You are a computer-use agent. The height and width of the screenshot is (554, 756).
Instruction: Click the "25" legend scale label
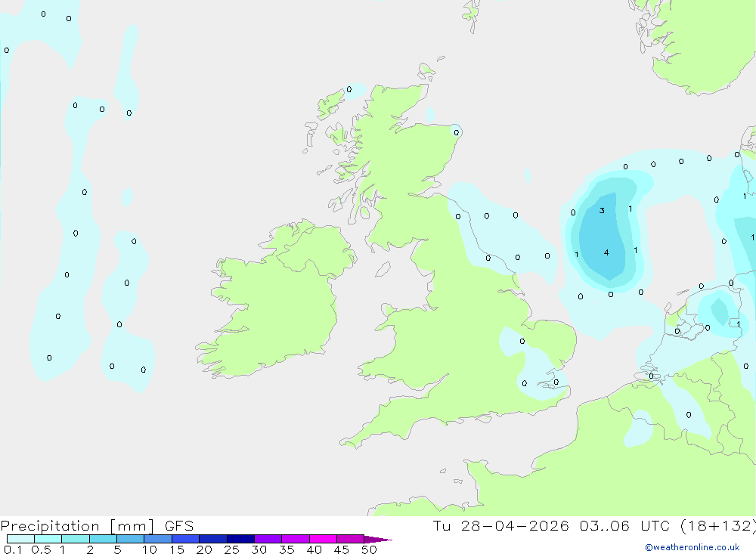pyautogui.click(x=232, y=549)
